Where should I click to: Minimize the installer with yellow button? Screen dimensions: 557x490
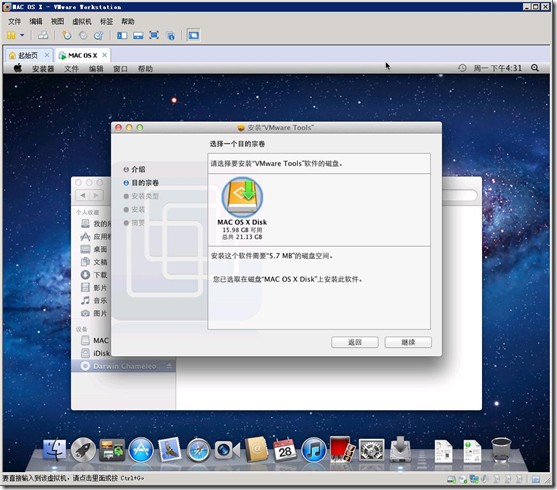129,127
